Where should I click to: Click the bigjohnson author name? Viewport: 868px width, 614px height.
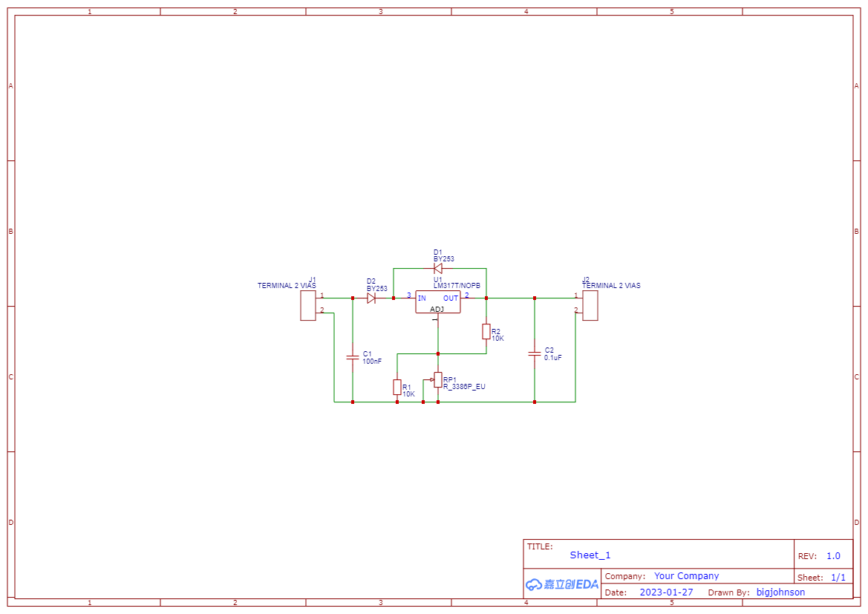tap(780, 592)
